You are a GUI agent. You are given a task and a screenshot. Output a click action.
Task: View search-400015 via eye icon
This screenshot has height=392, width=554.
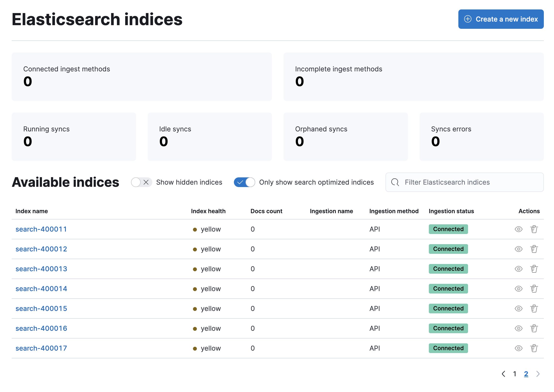(x=518, y=309)
